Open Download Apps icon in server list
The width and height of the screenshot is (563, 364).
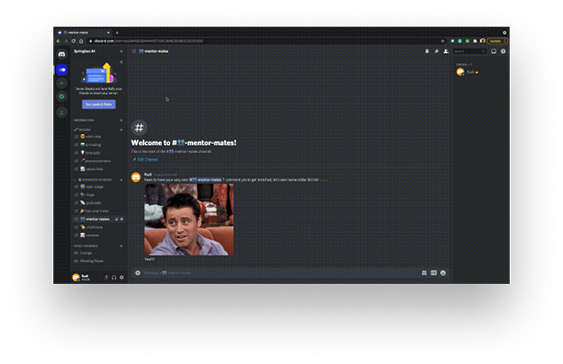pyautogui.click(x=62, y=113)
